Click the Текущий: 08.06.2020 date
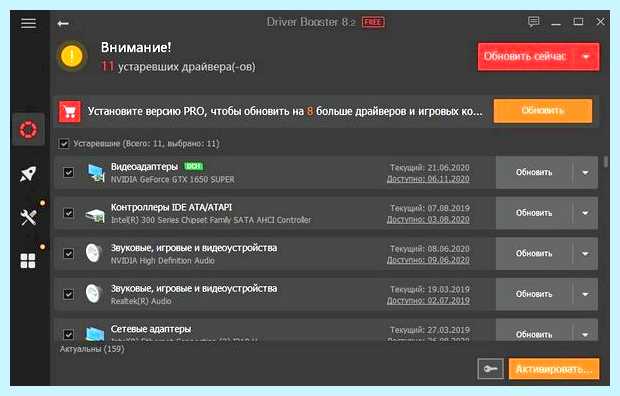The height and width of the screenshot is (396, 620). point(430,249)
